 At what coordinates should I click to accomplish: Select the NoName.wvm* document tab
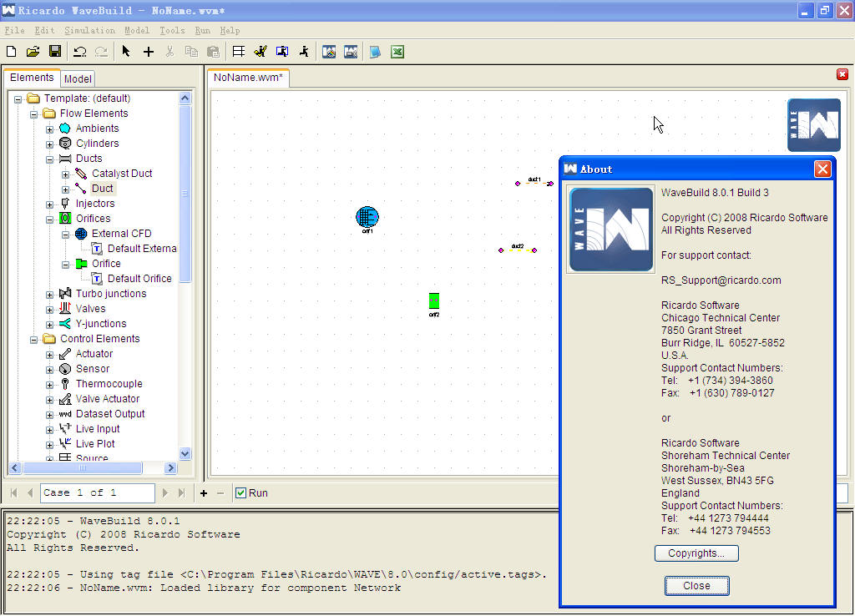click(x=248, y=78)
